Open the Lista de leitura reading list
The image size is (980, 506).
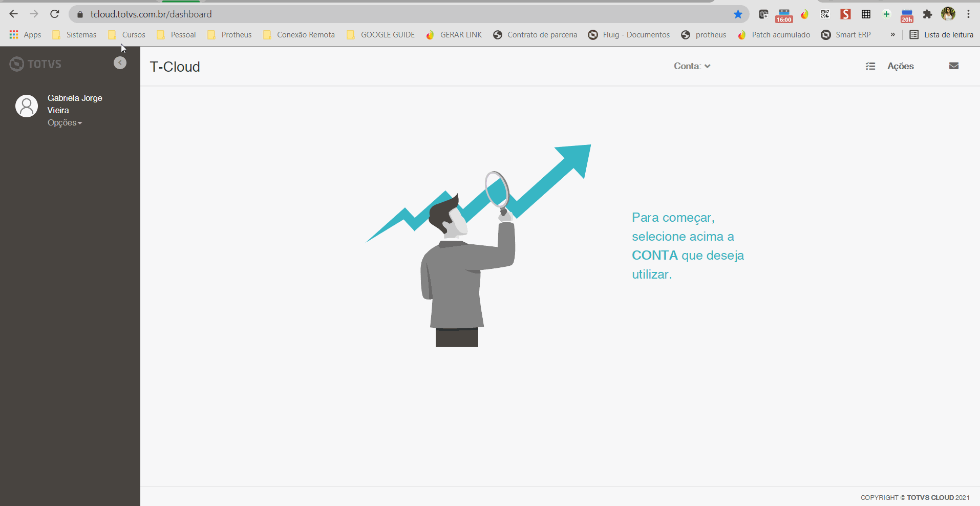click(x=942, y=35)
